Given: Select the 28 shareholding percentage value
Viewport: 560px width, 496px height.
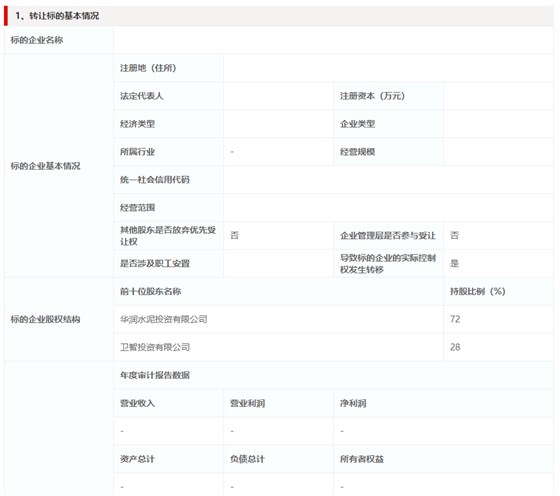Looking at the screenshot, I should tap(455, 347).
